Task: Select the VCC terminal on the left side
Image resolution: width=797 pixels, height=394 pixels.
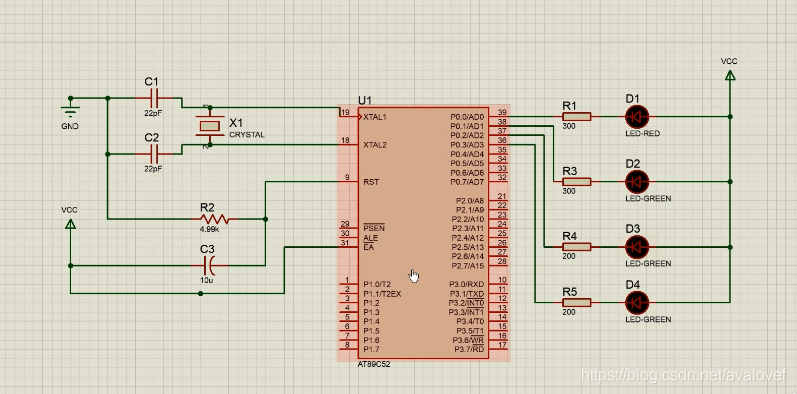Action: [x=70, y=224]
